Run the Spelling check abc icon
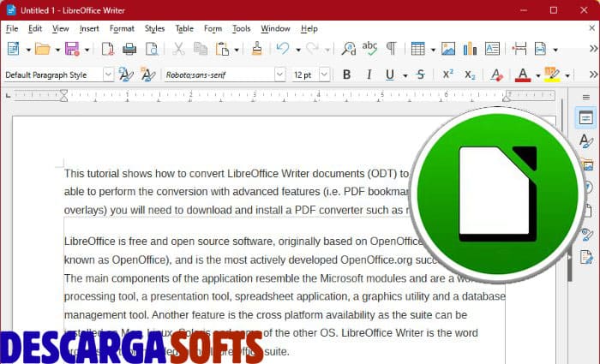600x364 pixels. pos(369,49)
